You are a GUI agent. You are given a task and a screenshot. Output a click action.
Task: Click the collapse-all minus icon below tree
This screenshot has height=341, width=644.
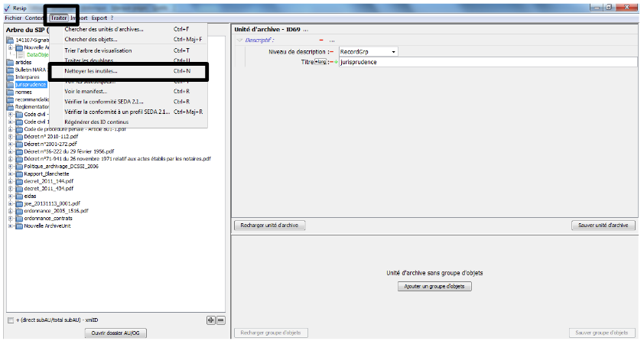(220, 320)
